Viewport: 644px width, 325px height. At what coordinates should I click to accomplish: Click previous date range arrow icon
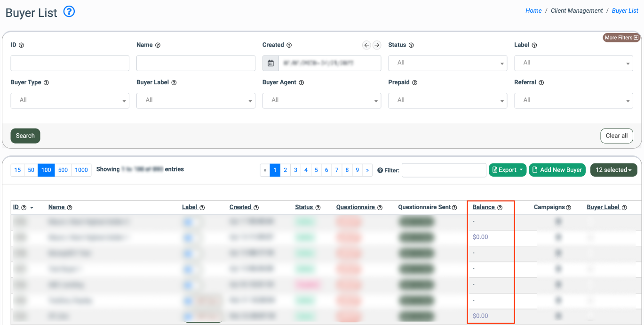[x=366, y=45]
